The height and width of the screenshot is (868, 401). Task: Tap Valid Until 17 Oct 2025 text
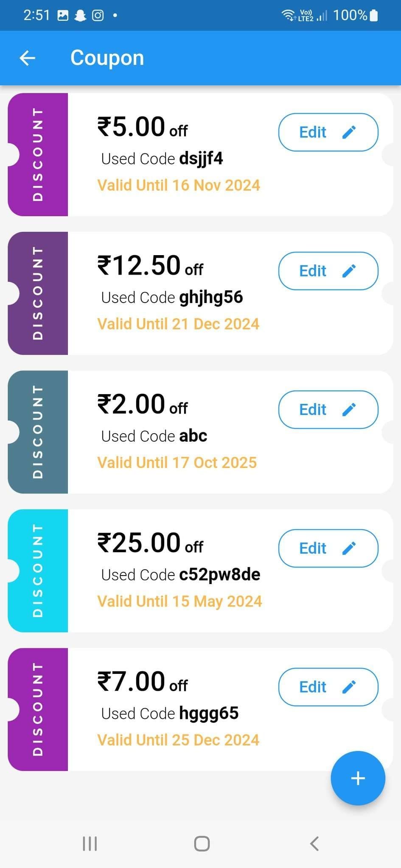pyautogui.click(x=177, y=462)
